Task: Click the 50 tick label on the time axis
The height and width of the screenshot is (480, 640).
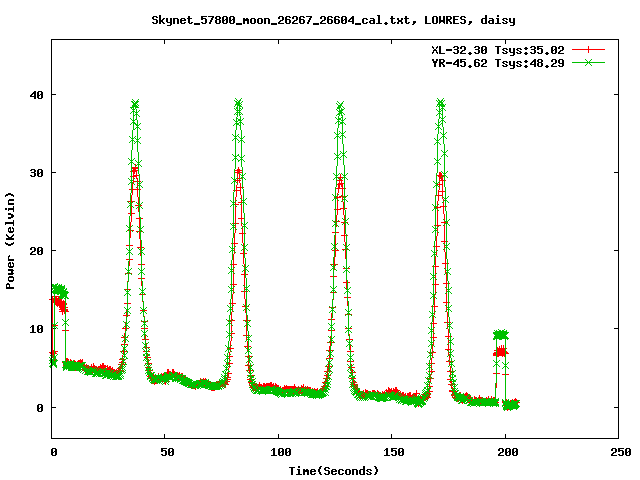Action: (x=167, y=452)
